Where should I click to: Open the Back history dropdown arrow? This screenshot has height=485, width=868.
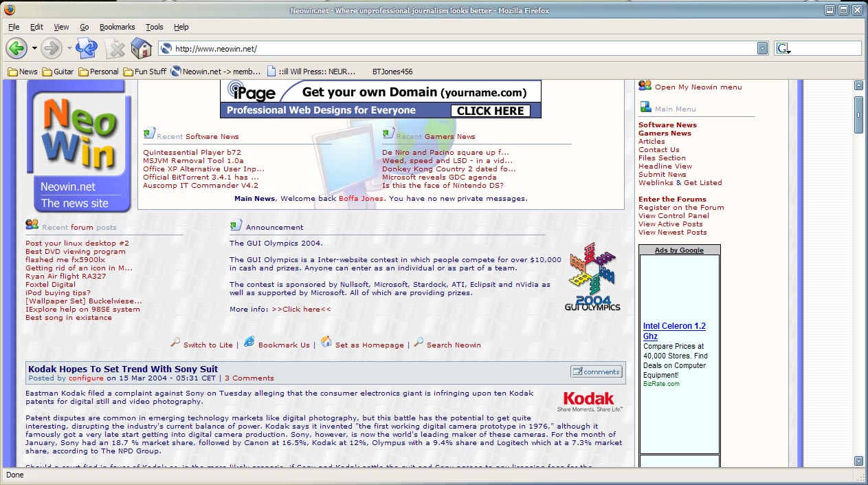point(34,48)
